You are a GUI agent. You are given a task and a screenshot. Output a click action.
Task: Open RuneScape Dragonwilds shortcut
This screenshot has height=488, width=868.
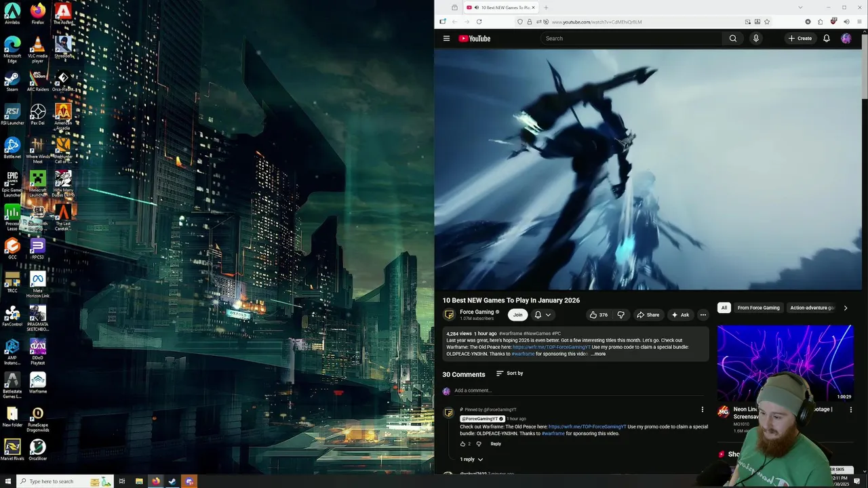(x=38, y=418)
